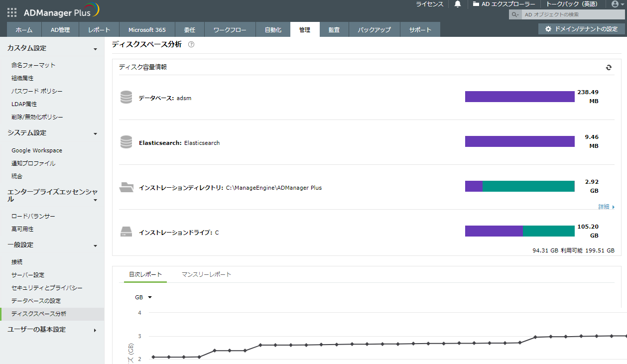Select パスワード ポリシー in sidebar
Screen dimensions: 627x364
click(37, 91)
